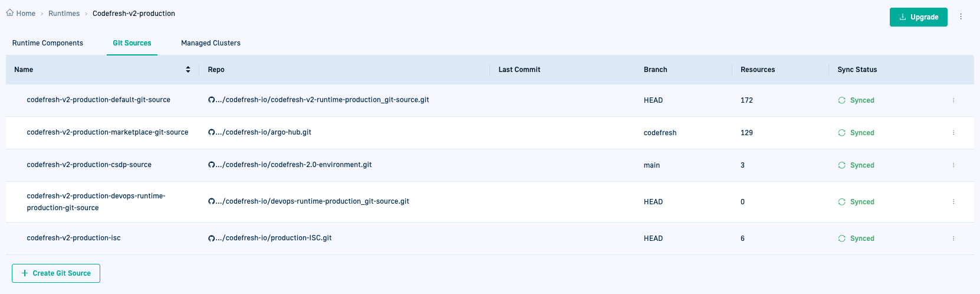Sort table by Name column arrows
Screen dimensions: 980x294
pos(188,70)
